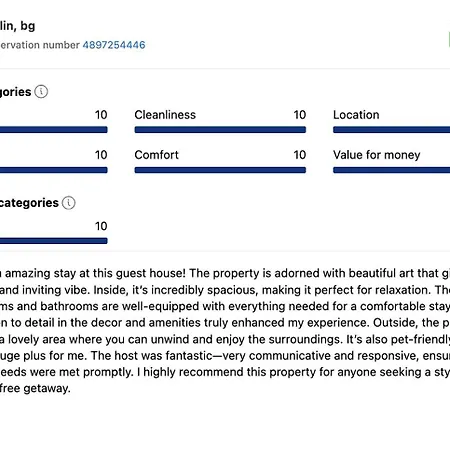Click the green badge at top right edge
This screenshot has height=450, width=450.
point(449,39)
